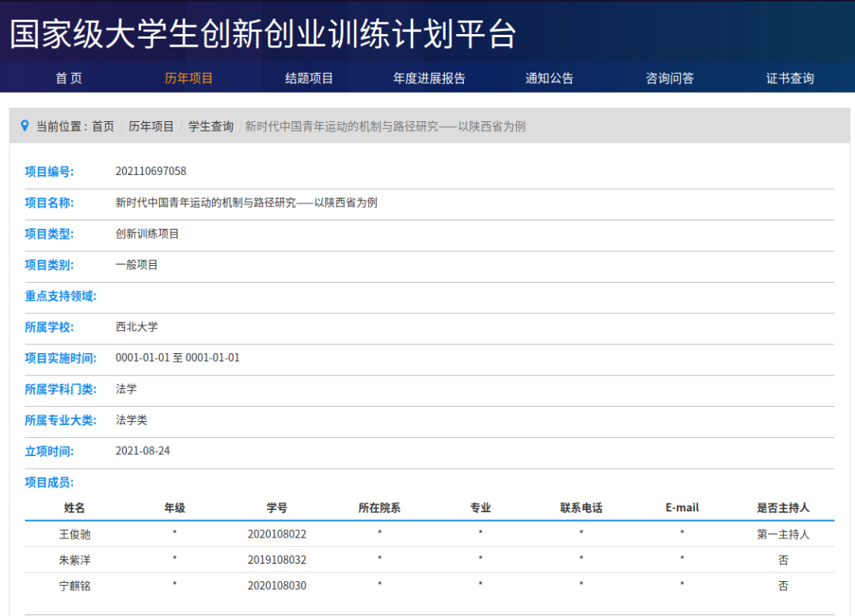Go to 结题项目 in the navigation bar
855x616 pixels.
click(309, 78)
